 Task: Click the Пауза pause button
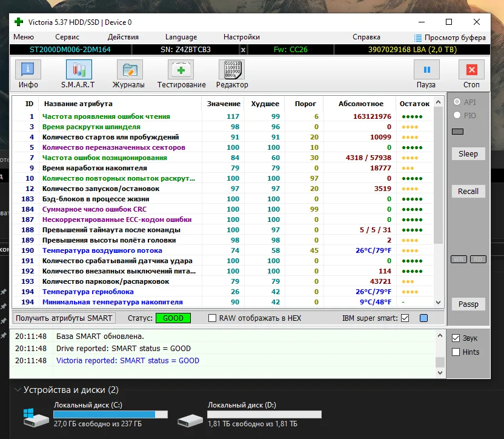click(426, 70)
